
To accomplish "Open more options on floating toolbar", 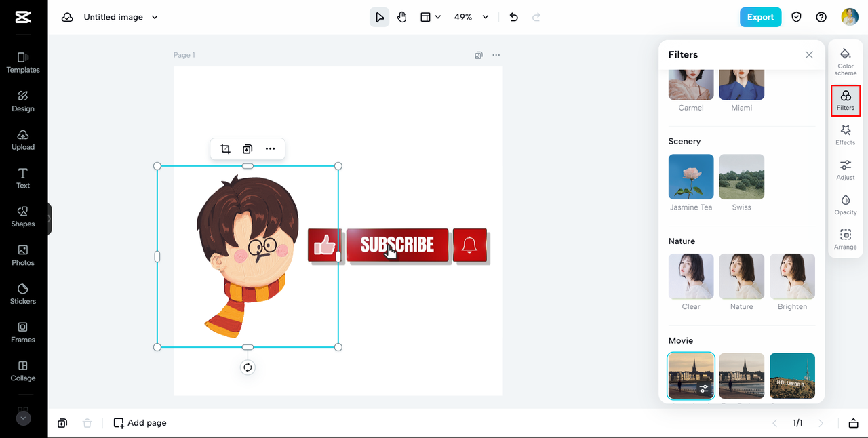I will click(270, 149).
